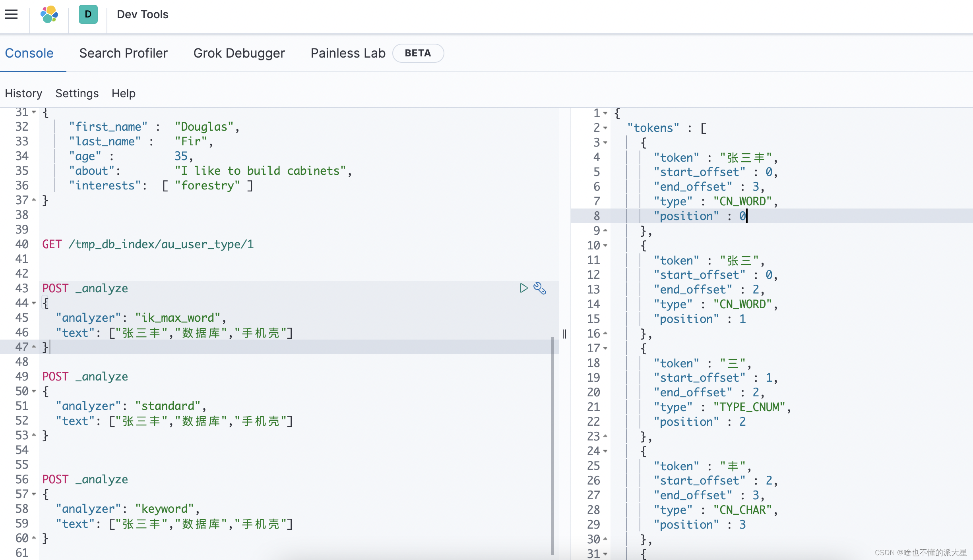The height and width of the screenshot is (560, 973).
Task: Open the hamburger navigation menu
Action: pyautogui.click(x=11, y=15)
